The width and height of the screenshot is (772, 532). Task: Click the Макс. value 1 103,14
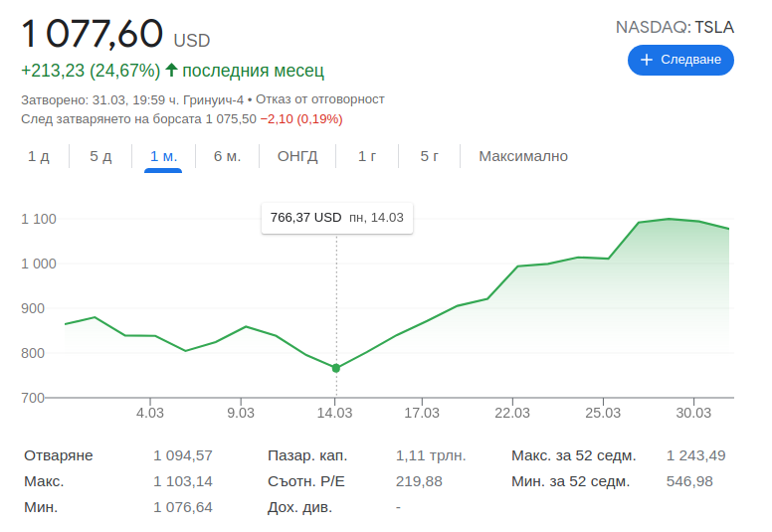pos(183,481)
